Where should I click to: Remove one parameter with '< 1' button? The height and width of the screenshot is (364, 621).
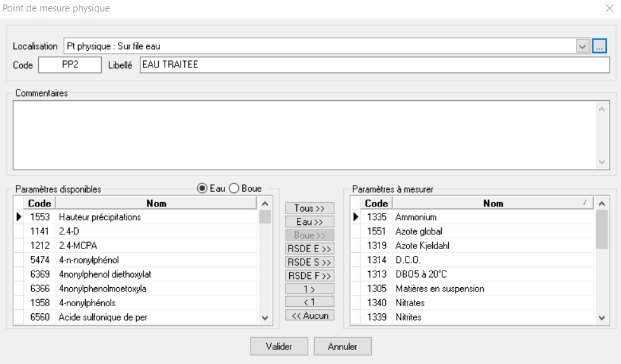pos(310,302)
